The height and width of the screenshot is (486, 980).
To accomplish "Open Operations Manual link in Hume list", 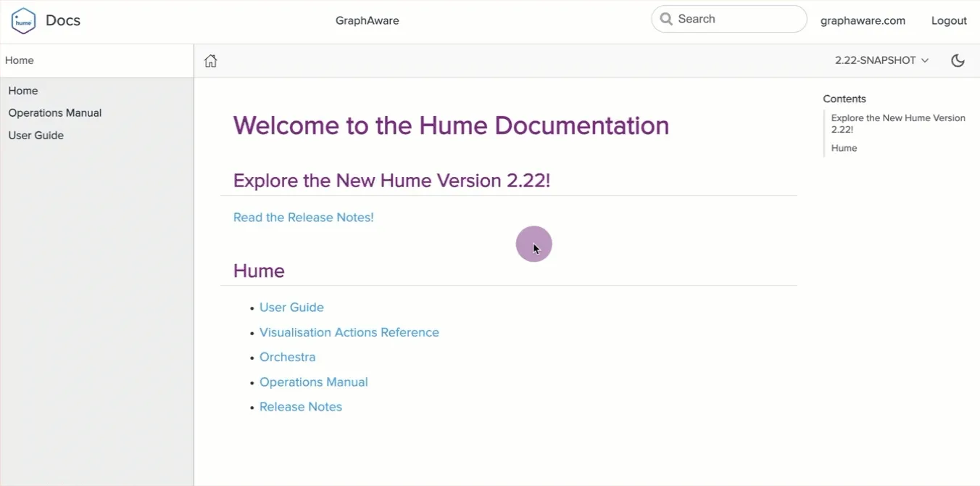I will [314, 382].
